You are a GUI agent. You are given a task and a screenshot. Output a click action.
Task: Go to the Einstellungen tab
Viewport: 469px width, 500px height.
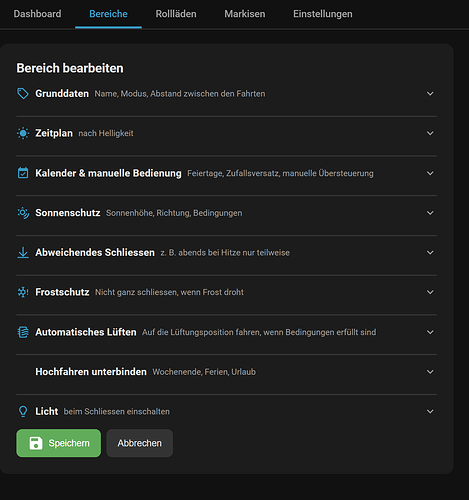pos(323,14)
